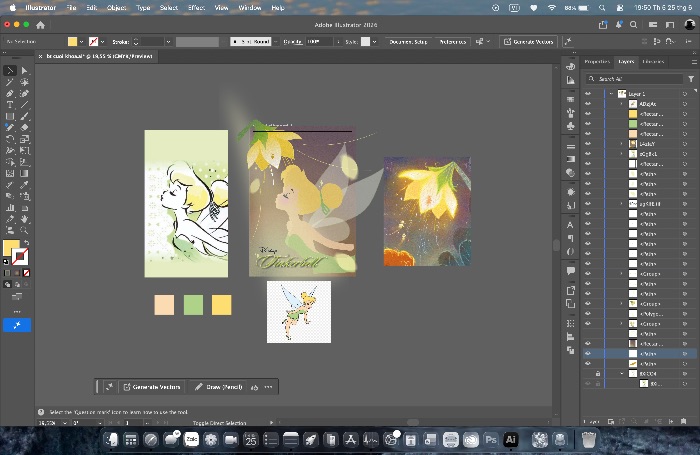Select the Paintbrush tool

click(x=24, y=116)
